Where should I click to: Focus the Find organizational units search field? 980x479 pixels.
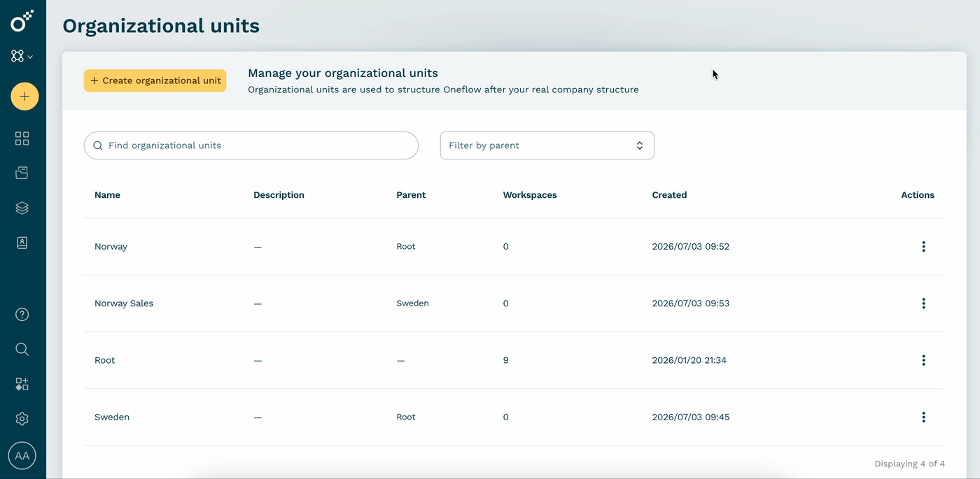pyautogui.click(x=251, y=145)
